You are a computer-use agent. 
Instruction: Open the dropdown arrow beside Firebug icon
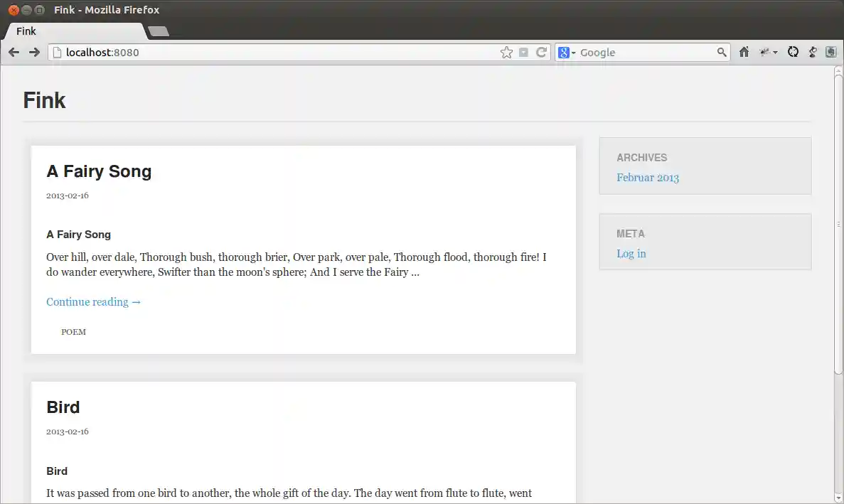[775, 53]
